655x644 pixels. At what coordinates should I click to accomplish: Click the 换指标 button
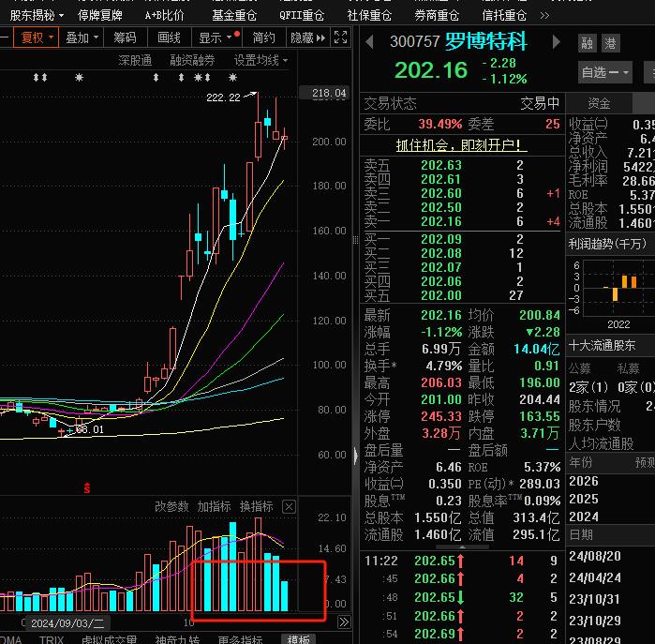(257, 507)
